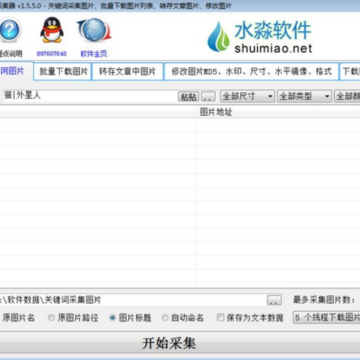Click the 要点说明 label under help icon
The image size is (360, 360).
coord(11,54)
